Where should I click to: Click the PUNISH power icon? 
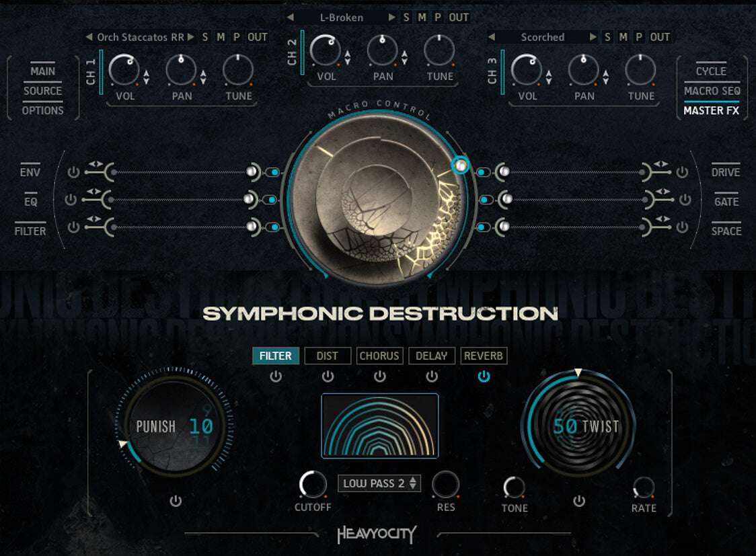pyautogui.click(x=176, y=501)
